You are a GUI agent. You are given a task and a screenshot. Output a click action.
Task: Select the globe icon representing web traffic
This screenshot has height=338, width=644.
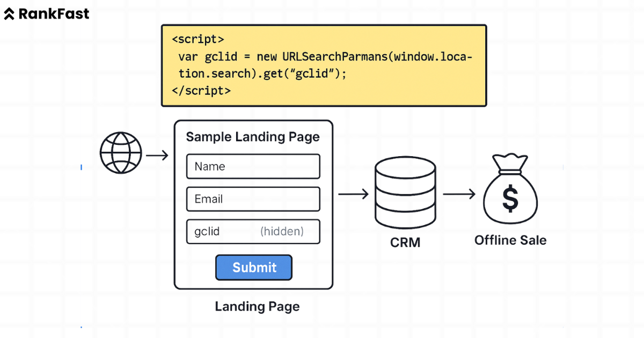point(120,153)
